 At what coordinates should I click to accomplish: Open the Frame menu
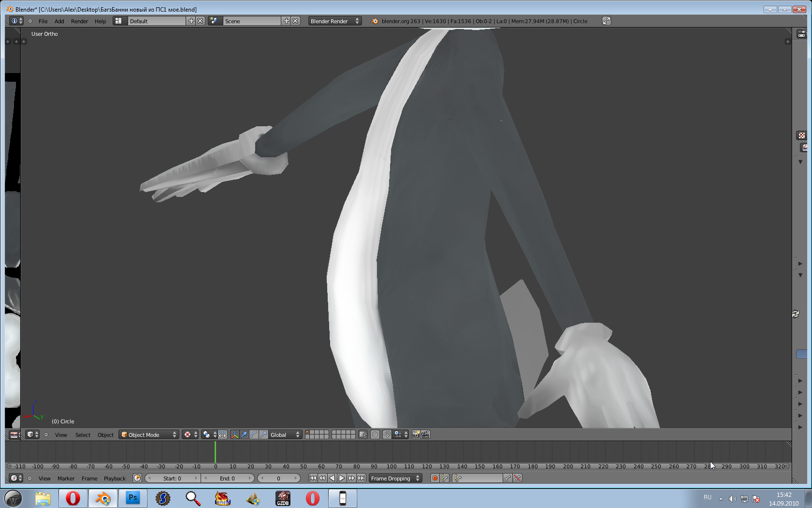(x=89, y=478)
